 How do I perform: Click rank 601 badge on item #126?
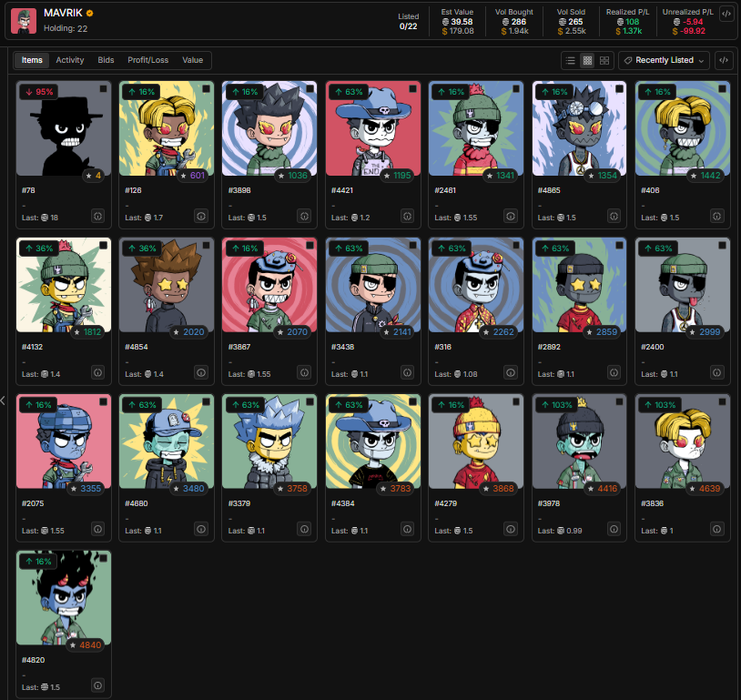[192, 176]
